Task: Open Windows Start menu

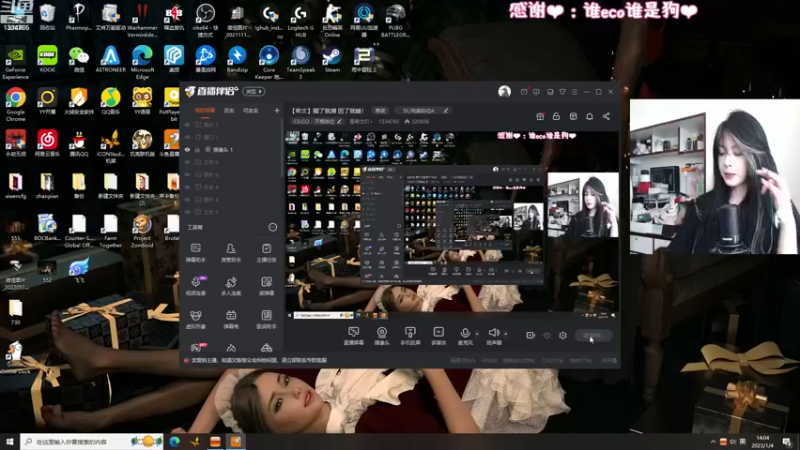Action: (9, 441)
